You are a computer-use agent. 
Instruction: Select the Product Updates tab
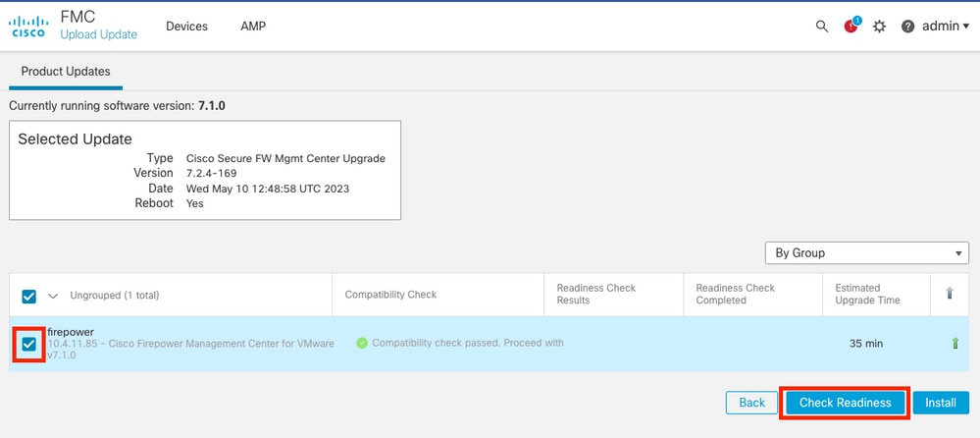coord(66,72)
